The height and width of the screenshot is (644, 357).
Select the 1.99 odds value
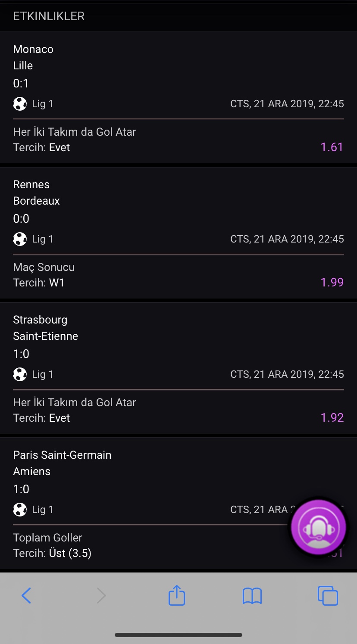[332, 283]
